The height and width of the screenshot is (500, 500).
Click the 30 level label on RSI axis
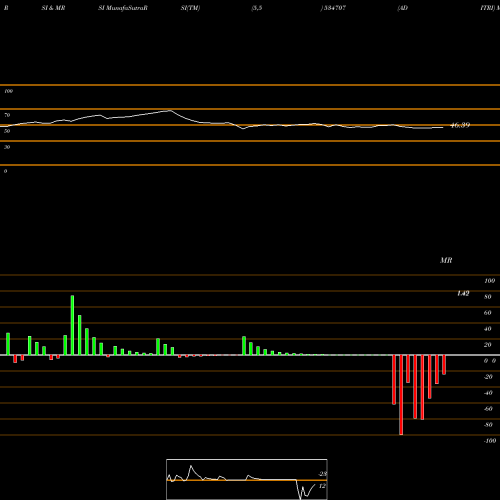(x=7, y=147)
